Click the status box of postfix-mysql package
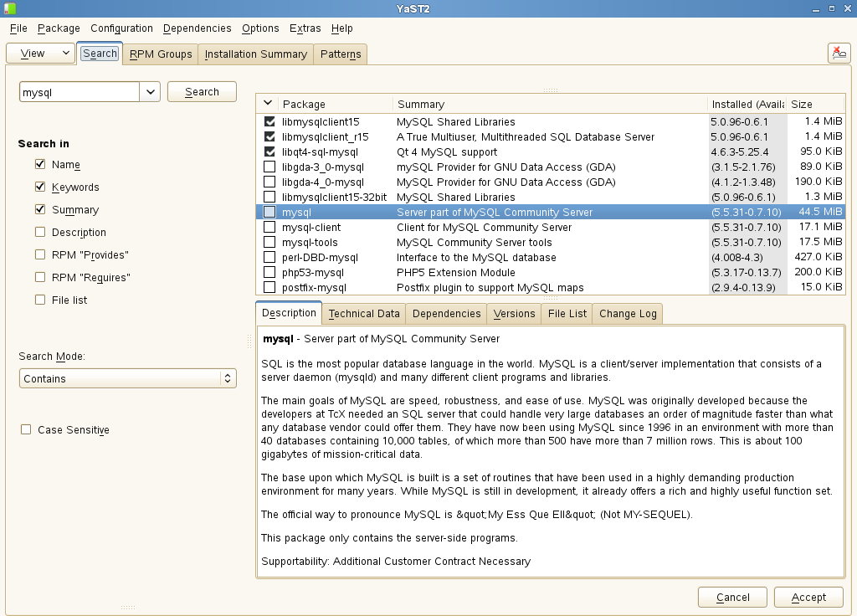857x616 pixels. [269, 288]
